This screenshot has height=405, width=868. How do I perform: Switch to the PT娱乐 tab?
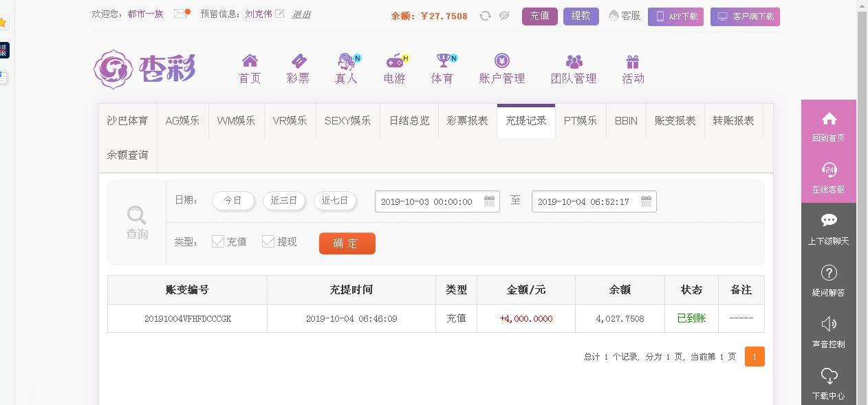click(x=581, y=120)
